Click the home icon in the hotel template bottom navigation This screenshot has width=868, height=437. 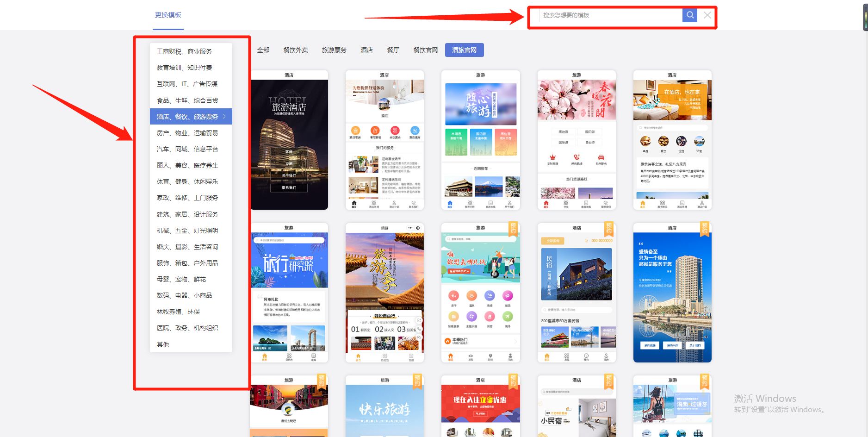[x=354, y=203]
